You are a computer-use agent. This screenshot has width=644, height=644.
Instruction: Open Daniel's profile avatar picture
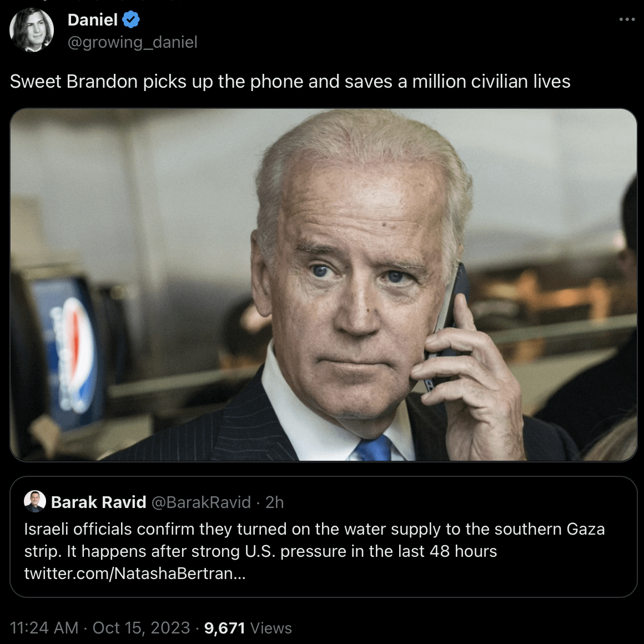tap(32, 31)
